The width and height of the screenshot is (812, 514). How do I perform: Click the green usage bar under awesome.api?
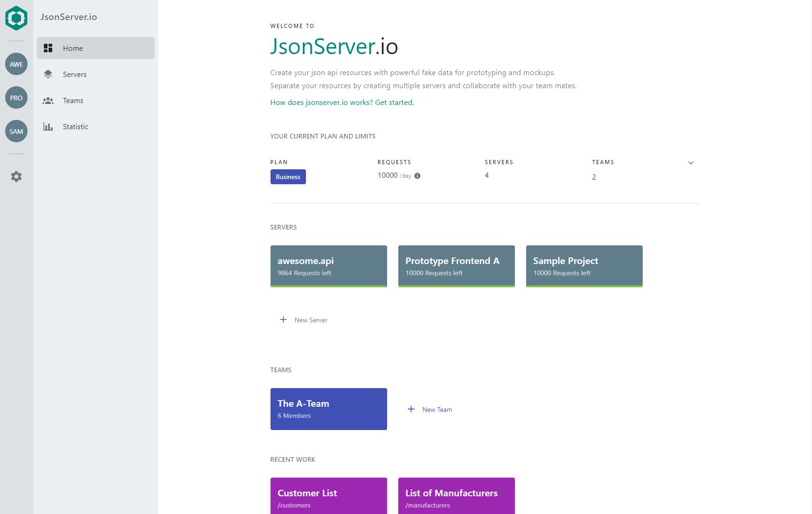tap(328, 286)
